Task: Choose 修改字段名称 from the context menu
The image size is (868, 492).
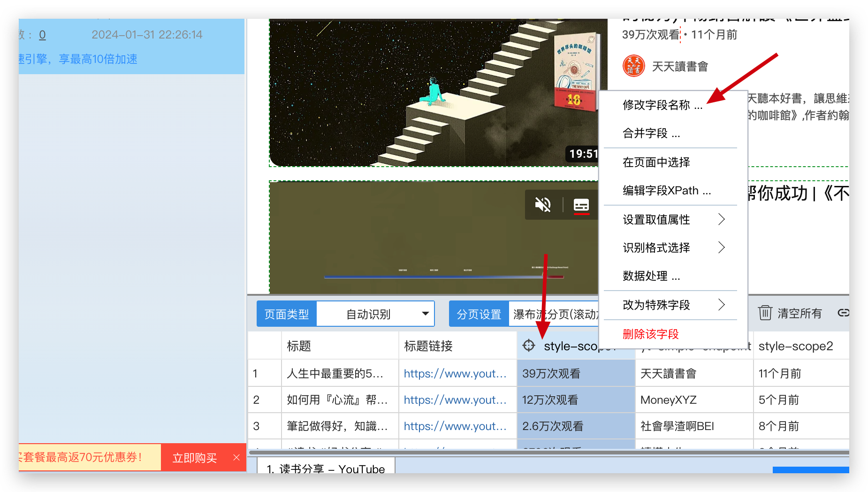Action: pyautogui.click(x=662, y=105)
